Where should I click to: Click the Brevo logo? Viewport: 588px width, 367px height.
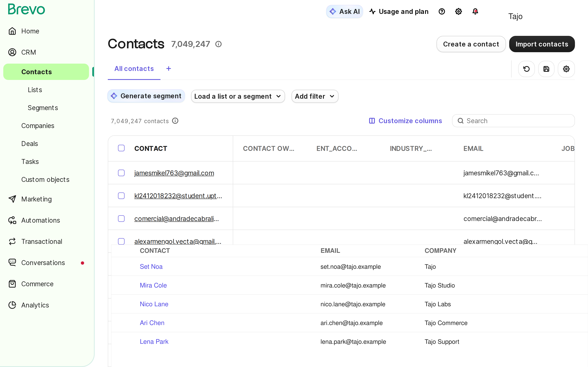tap(26, 9)
